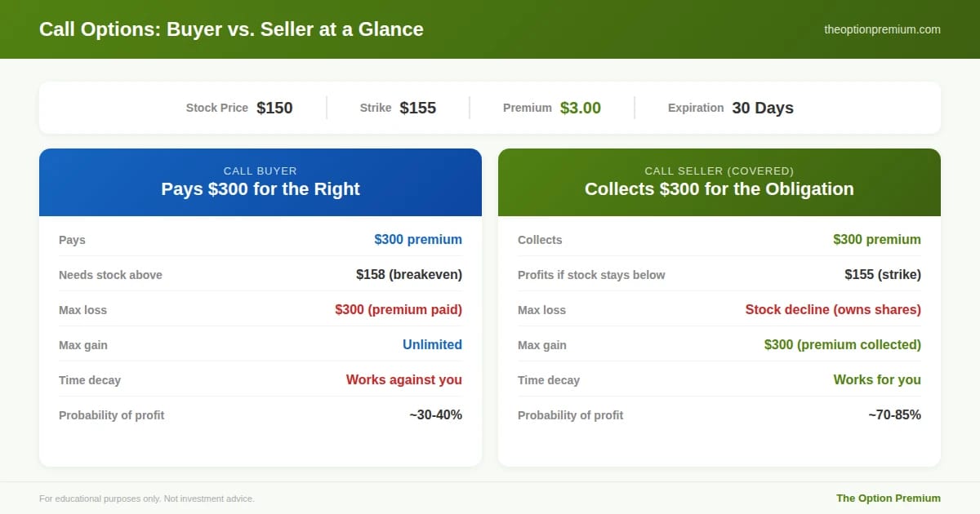Viewport: 980px width, 514px height.
Task: Select the Works for you text
Action: click(x=876, y=379)
